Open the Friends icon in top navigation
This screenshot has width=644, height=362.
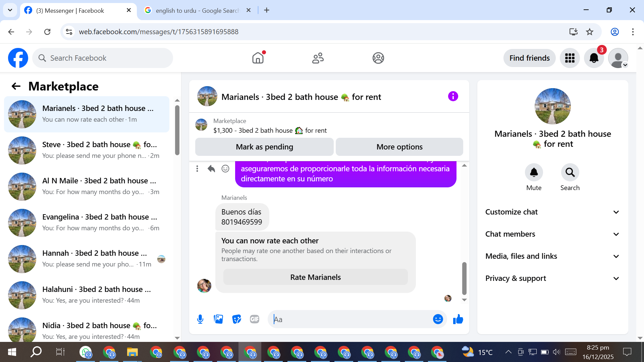point(318,58)
